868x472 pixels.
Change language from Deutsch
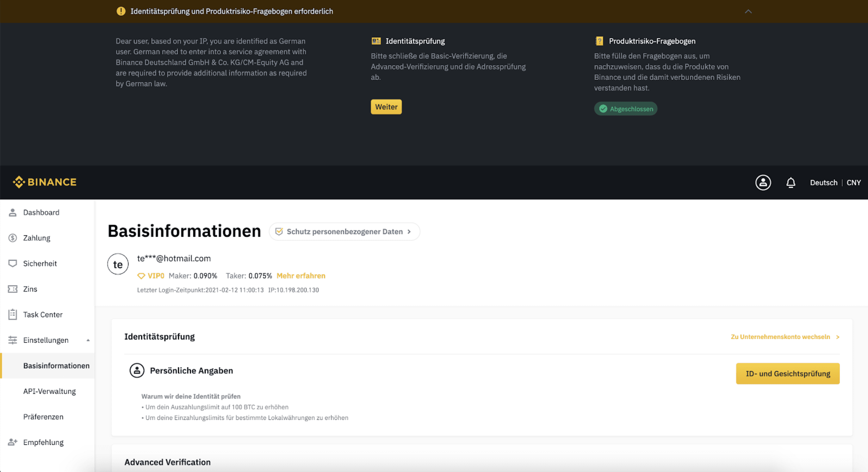click(823, 183)
